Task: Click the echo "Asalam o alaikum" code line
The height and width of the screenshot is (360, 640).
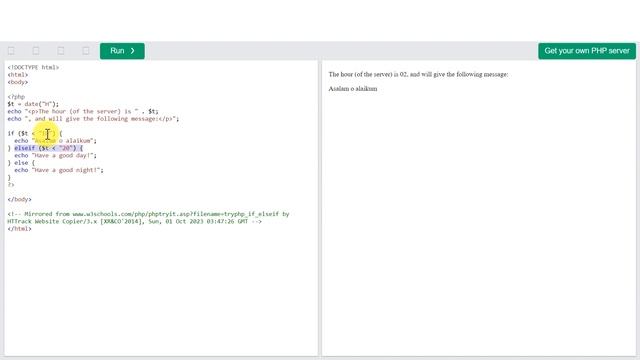Action: click(x=56, y=141)
